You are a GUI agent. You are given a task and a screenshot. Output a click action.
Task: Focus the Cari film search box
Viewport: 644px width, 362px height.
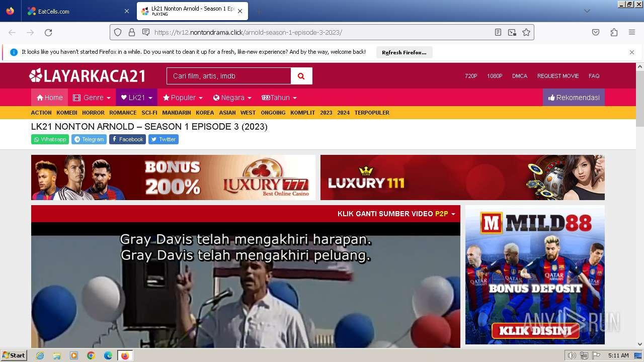pos(228,76)
